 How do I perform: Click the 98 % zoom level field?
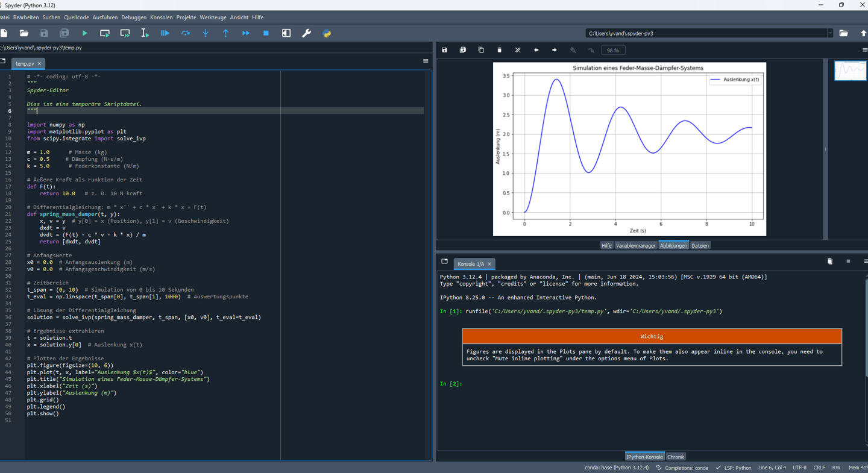pos(613,51)
